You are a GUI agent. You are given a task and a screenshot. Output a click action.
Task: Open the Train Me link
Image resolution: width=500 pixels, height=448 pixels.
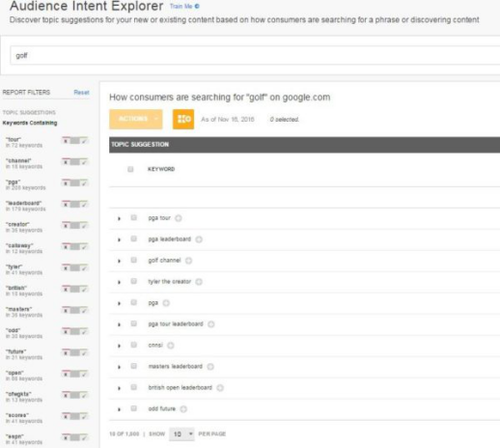tap(181, 6)
